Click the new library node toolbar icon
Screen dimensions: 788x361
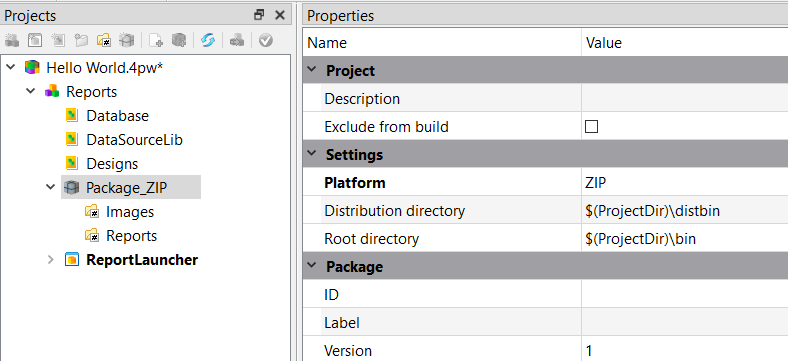tap(59, 40)
